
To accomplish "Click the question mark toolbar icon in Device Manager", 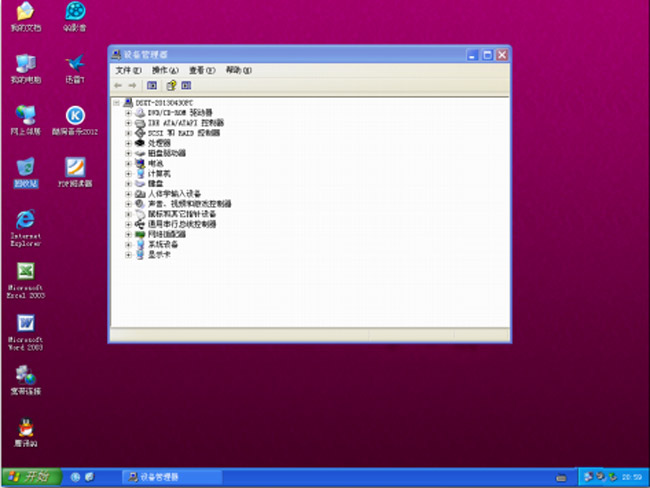I will click(x=171, y=86).
